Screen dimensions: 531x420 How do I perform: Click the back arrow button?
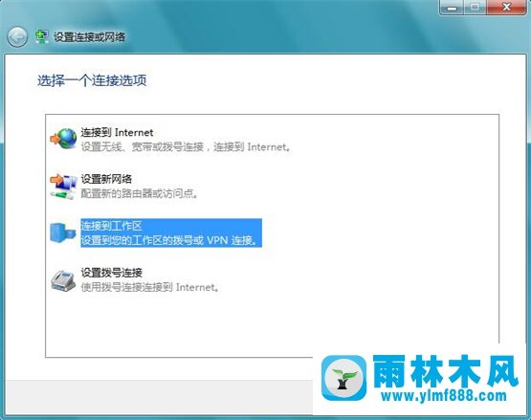click(x=17, y=37)
